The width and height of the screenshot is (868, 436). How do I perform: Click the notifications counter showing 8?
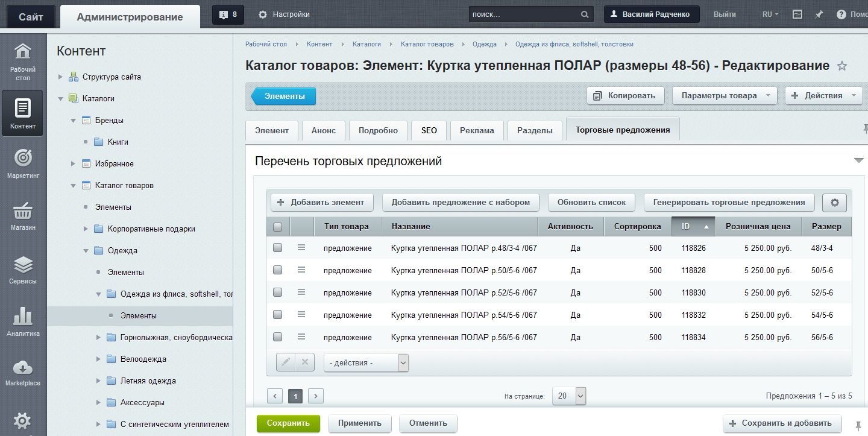(x=228, y=14)
